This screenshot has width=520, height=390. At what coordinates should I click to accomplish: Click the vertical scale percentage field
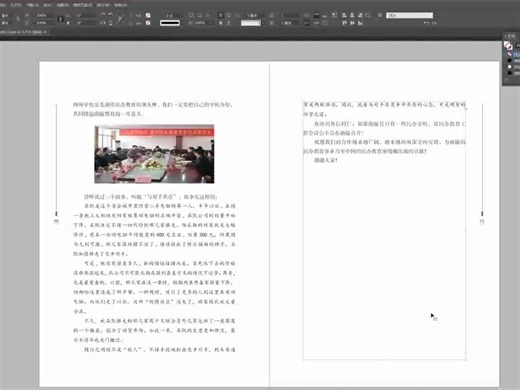[x=45, y=23]
